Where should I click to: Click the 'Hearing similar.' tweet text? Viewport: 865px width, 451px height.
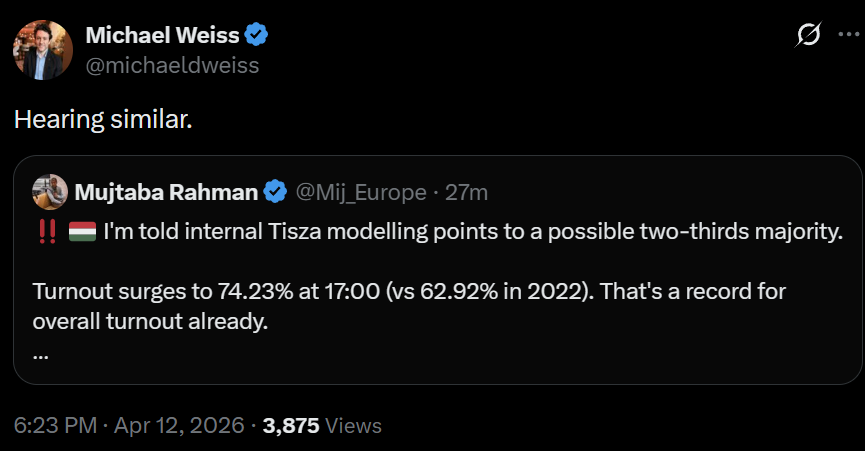pos(102,118)
